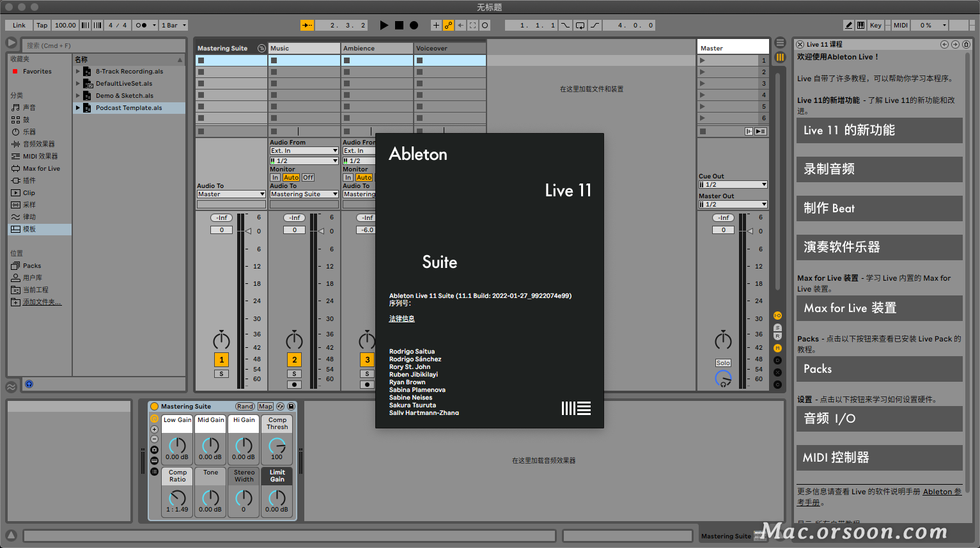Screen dimensions: 980x548
Task: Select the MIDI 效果器 browser category
Action: (x=40, y=156)
